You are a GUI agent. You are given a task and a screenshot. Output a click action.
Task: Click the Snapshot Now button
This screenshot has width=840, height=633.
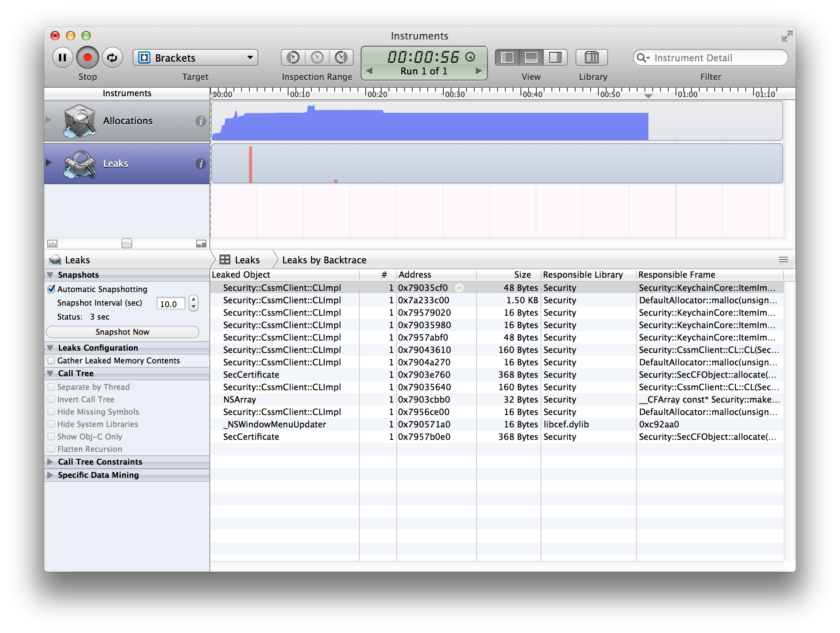tap(123, 332)
